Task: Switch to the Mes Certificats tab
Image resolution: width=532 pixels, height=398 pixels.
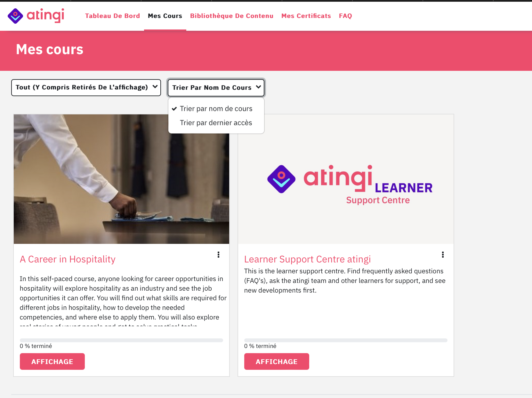Action: coord(306,16)
